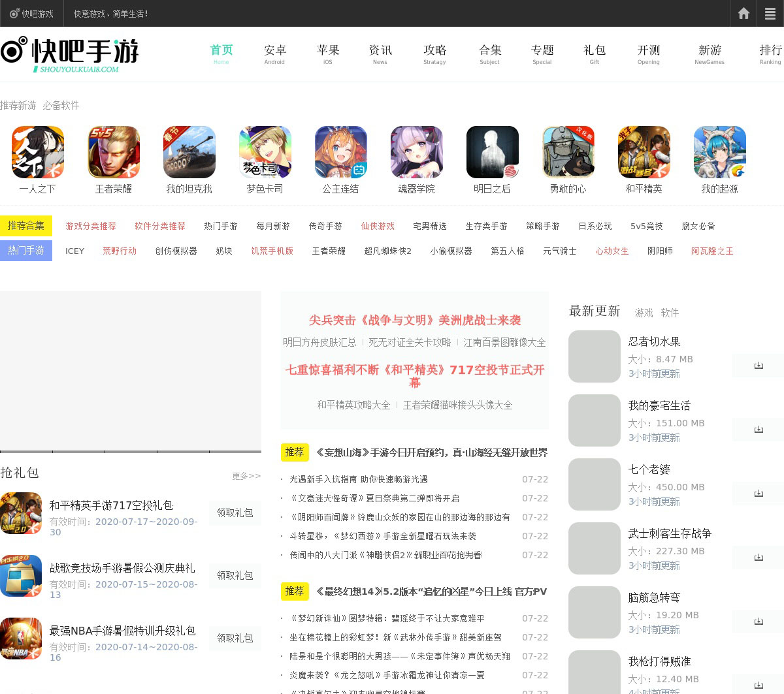Click the large banner slideshow area
The image size is (784, 694).
point(131,370)
